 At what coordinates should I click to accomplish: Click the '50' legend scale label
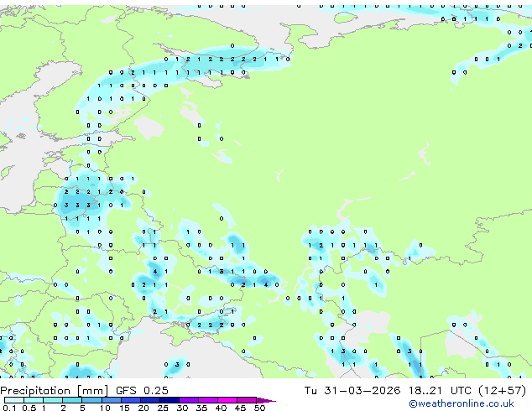[259, 408]
